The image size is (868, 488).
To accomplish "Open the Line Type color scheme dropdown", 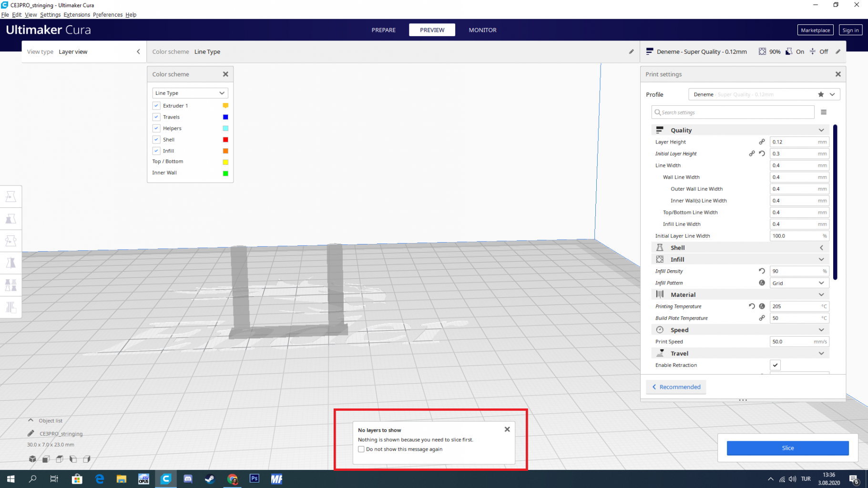I will [190, 93].
